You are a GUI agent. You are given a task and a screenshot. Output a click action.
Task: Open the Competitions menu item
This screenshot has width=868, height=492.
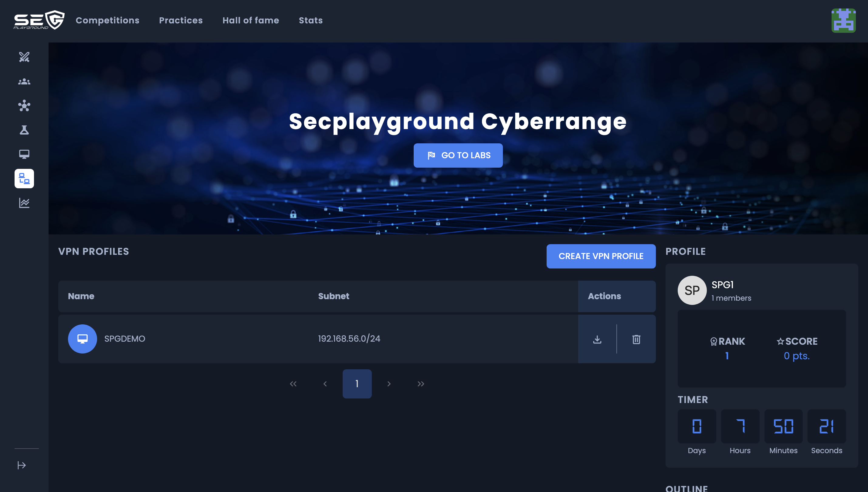click(107, 21)
